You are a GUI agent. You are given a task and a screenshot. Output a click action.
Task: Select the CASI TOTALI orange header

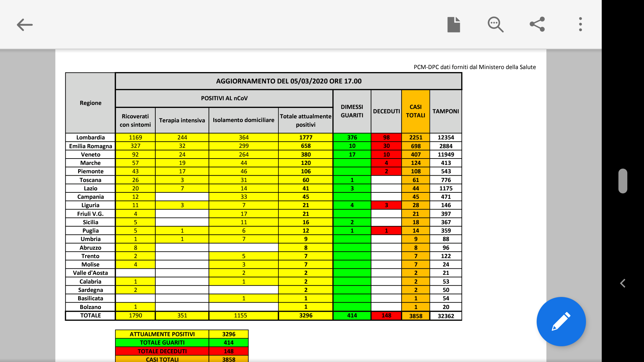[x=415, y=111]
